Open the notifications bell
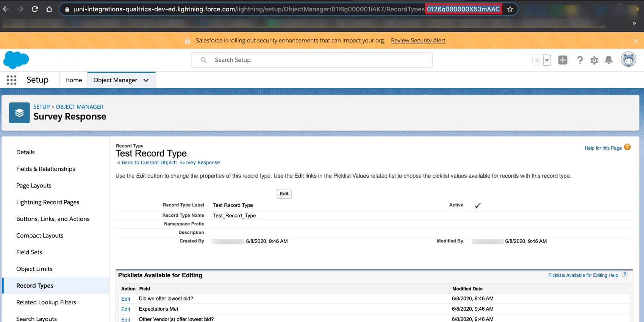This screenshot has width=644, height=322. click(609, 60)
